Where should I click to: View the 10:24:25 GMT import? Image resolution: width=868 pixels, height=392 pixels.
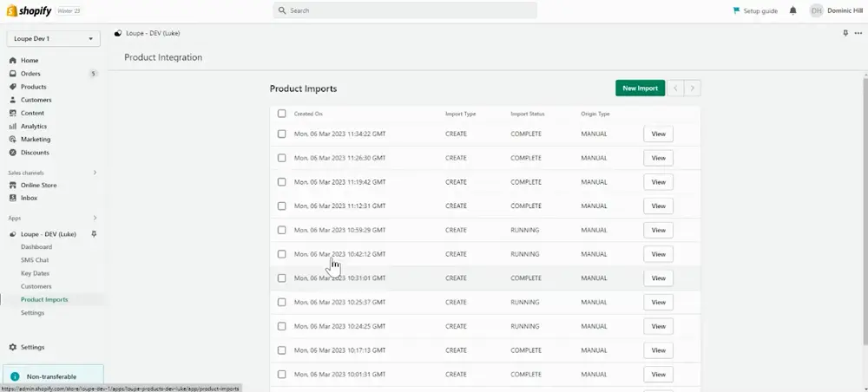658,326
